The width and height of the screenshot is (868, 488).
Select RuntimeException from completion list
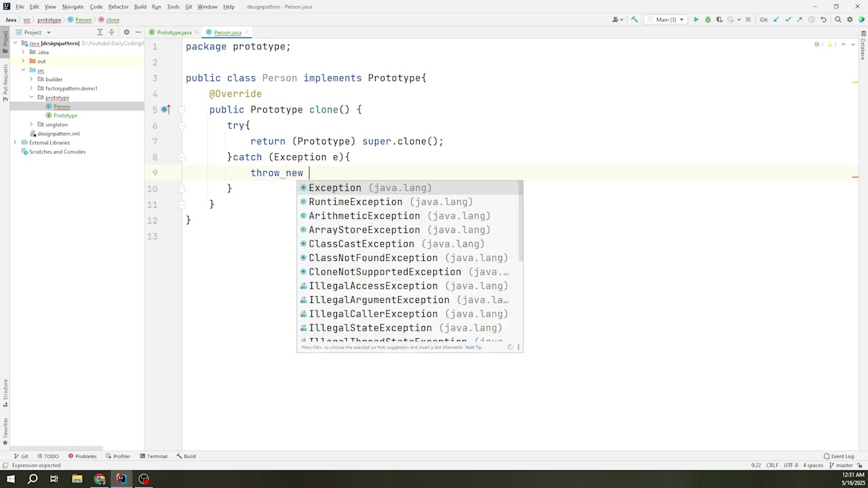pyautogui.click(x=410, y=202)
